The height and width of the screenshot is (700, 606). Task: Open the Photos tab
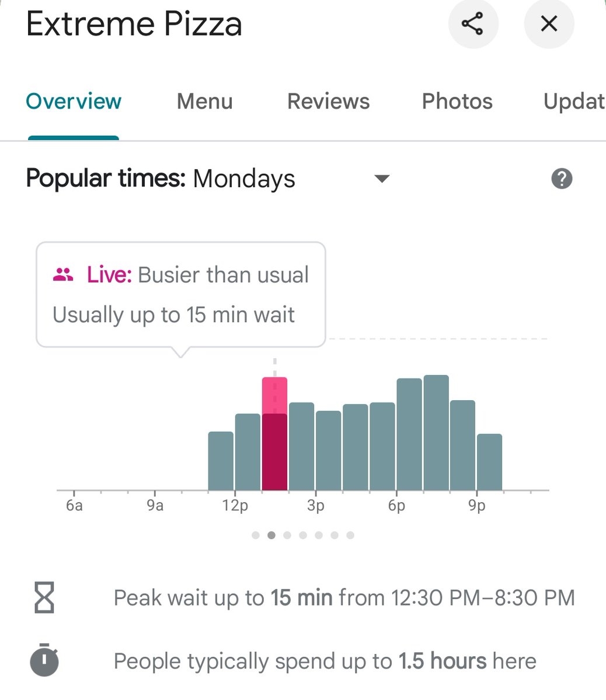coord(457,101)
